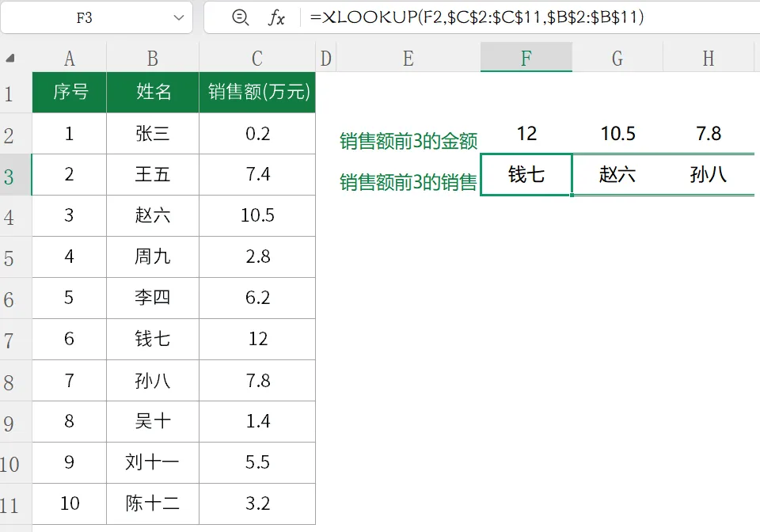The height and width of the screenshot is (532, 760).
Task: Select cell H3 showing 孙八
Action: pos(709,175)
